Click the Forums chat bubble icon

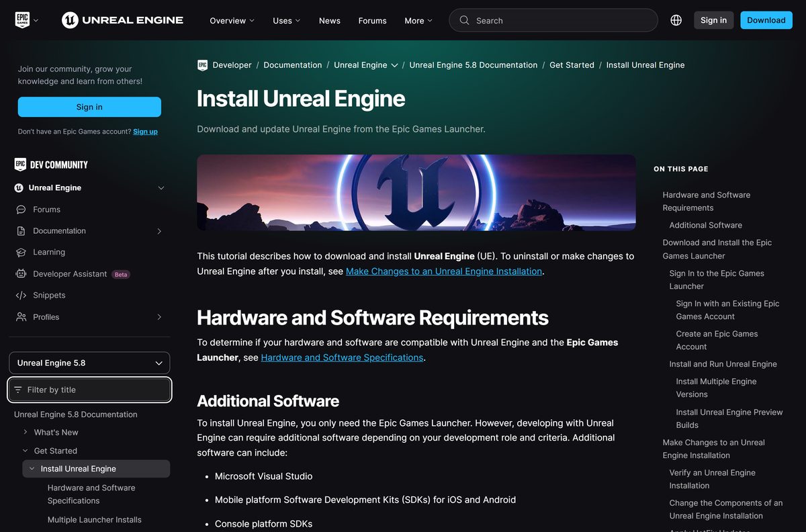tap(21, 210)
